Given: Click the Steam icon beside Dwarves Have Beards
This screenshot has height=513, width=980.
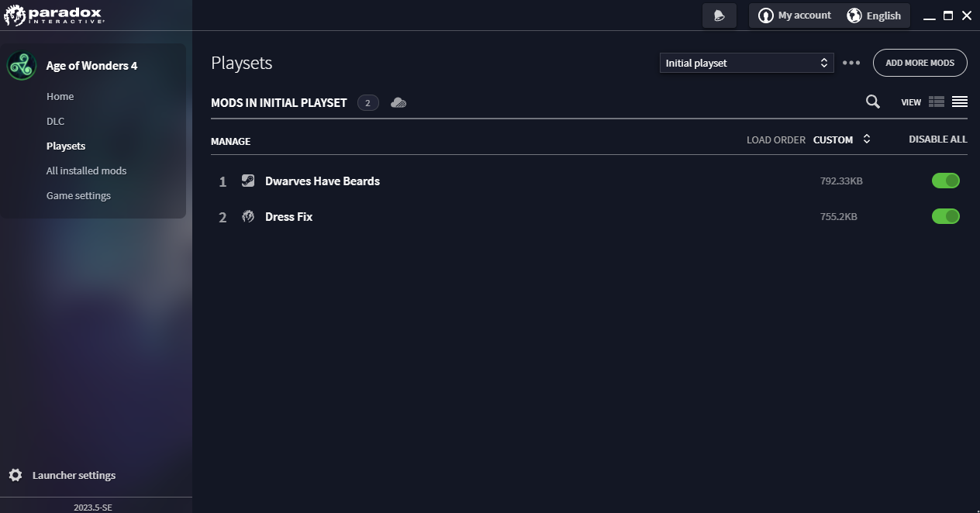Looking at the screenshot, I should coord(248,181).
